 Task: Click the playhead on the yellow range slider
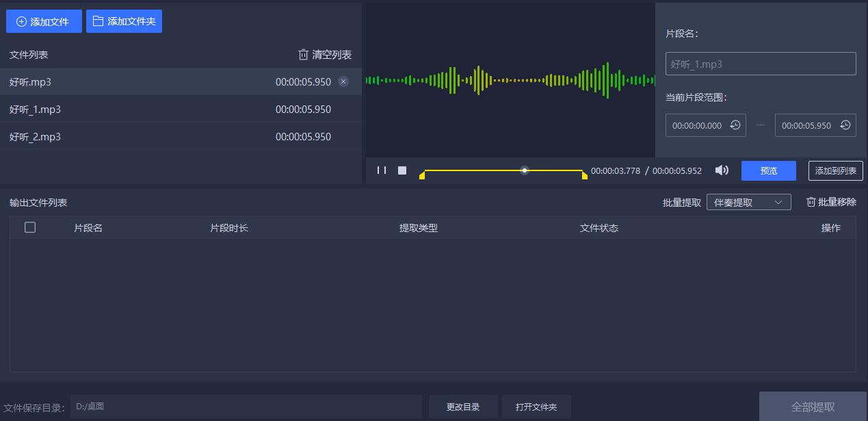[x=525, y=170]
